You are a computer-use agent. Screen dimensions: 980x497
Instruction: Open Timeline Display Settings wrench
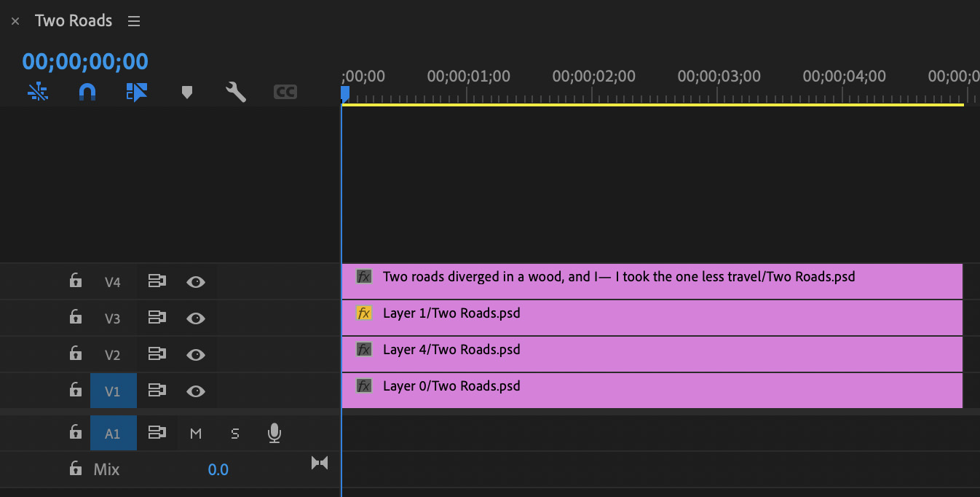236,92
